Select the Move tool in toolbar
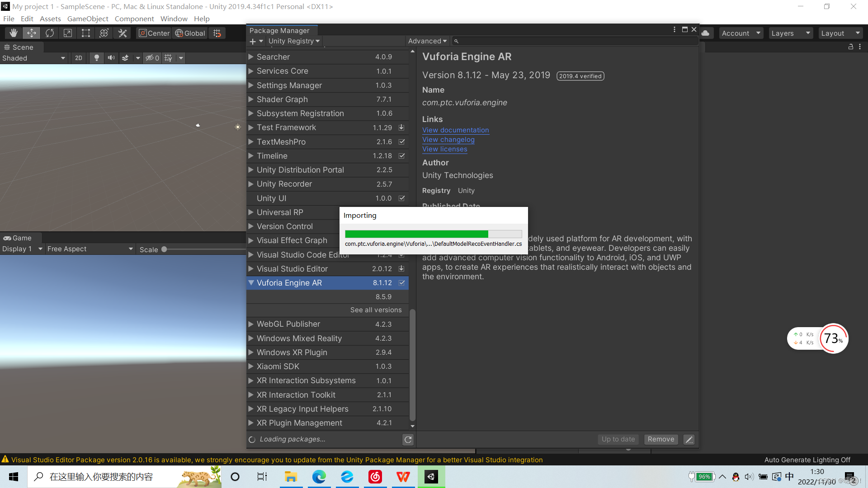The image size is (868, 488). pyautogui.click(x=32, y=33)
